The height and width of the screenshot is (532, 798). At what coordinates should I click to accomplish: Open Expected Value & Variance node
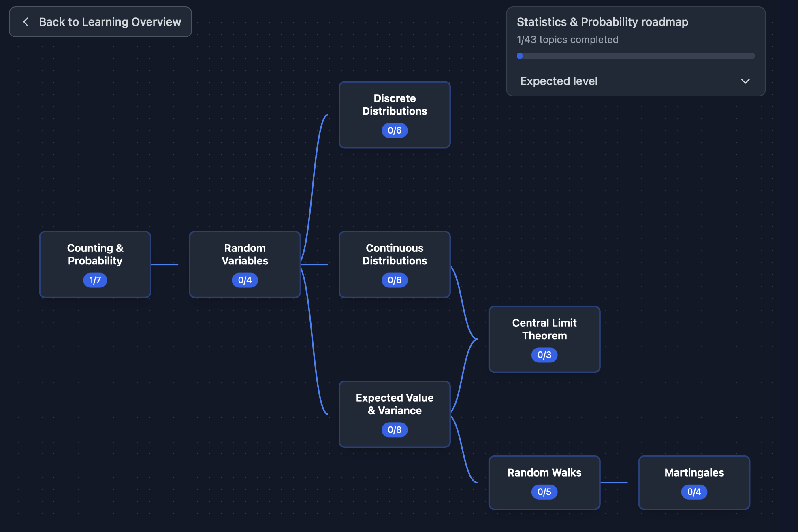pos(395,404)
